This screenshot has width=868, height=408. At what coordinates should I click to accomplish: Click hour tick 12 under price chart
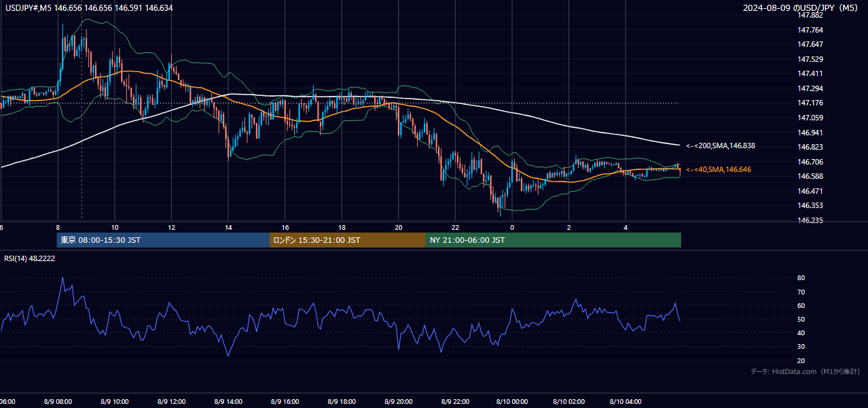[171, 227]
